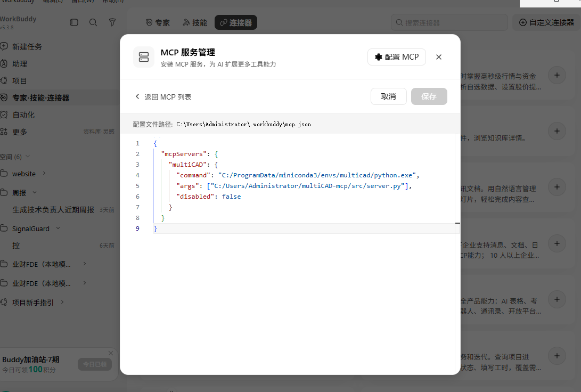Image resolution: width=581 pixels, height=392 pixels.
Task: Click 资料库·灵感 label beside 更多
Action: [99, 132]
